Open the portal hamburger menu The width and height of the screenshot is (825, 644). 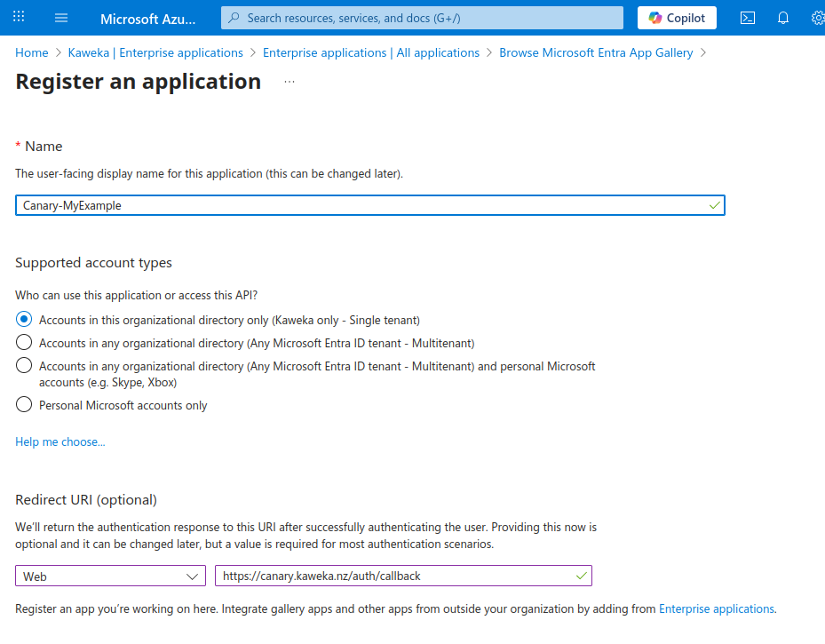coord(60,17)
